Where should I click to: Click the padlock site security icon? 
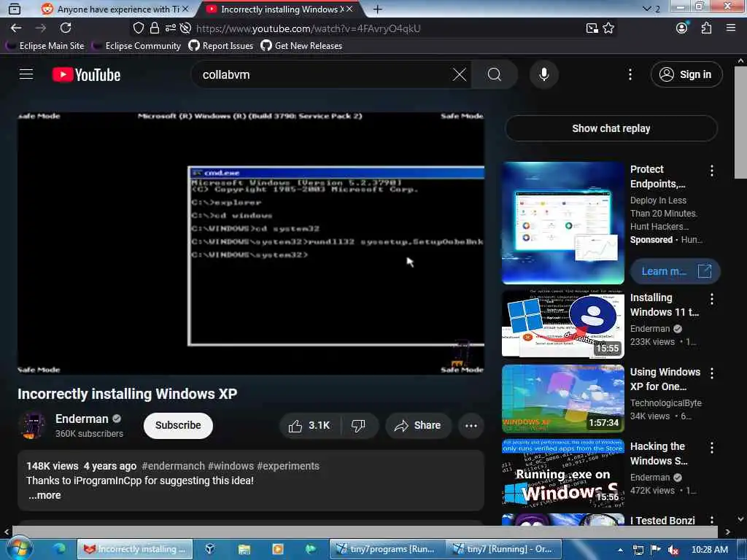coord(155,28)
